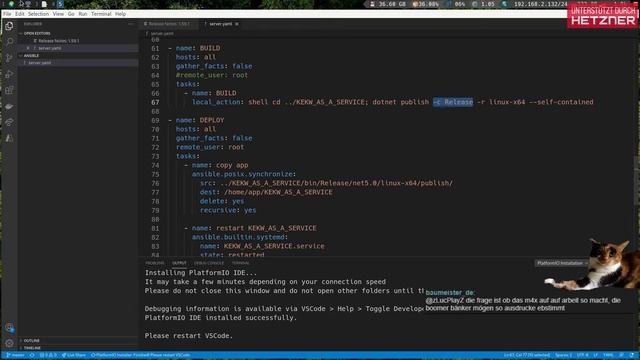640x360 pixels.
Task: Click 'dest: /home/app/KEKW_AS_A_SERVICE' line
Action: (x=266, y=192)
